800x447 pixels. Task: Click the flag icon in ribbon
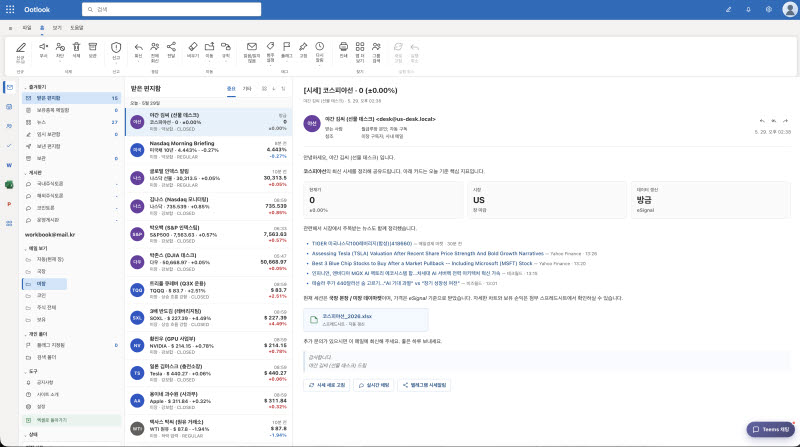tap(287, 46)
